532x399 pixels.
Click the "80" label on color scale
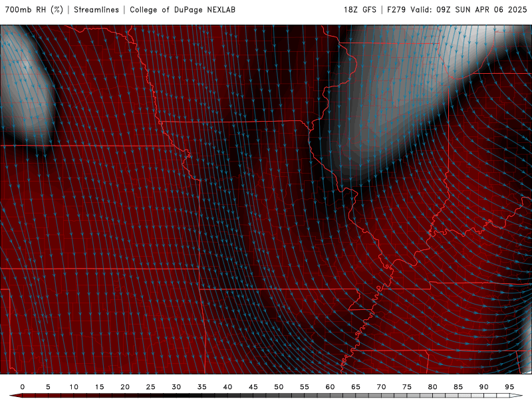pos(433,387)
